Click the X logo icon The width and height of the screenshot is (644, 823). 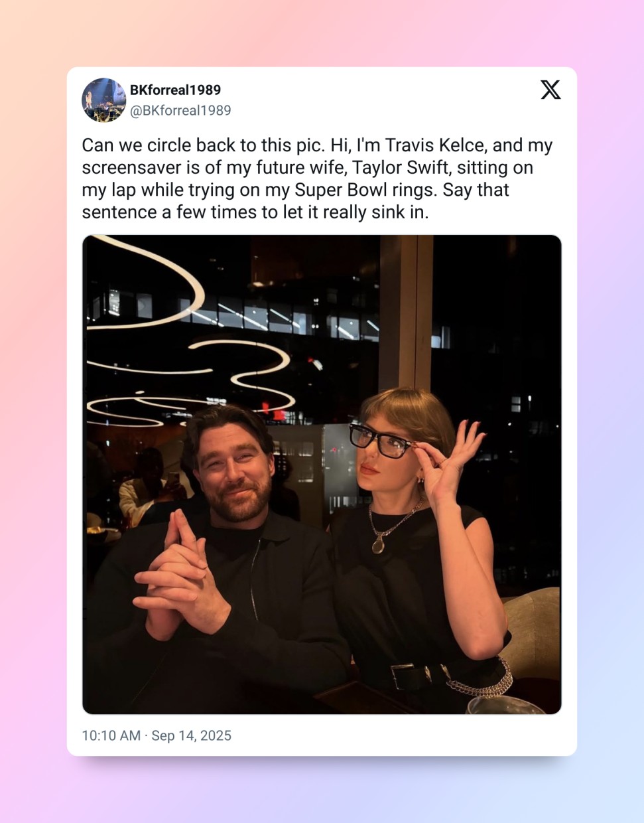[x=550, y=90]
